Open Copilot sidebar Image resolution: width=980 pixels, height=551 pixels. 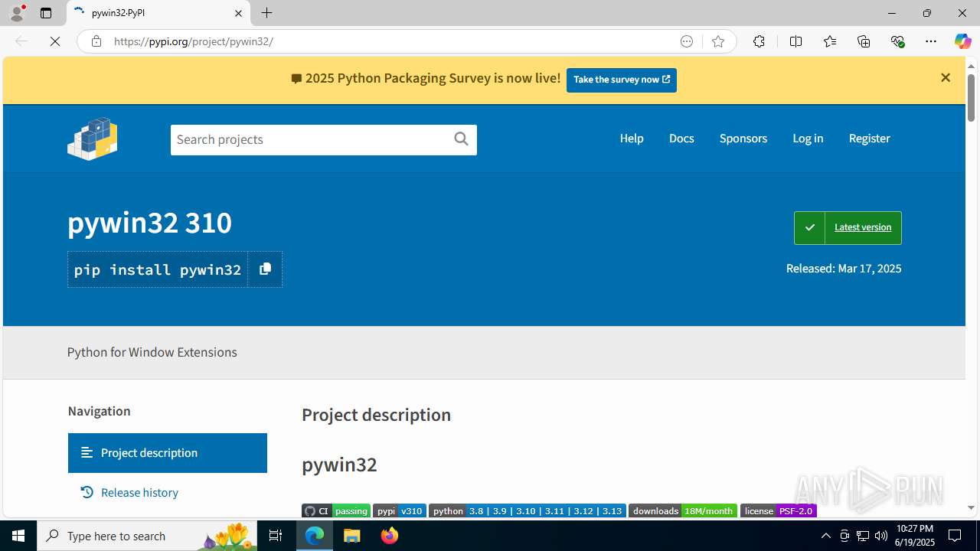(962, 41)
